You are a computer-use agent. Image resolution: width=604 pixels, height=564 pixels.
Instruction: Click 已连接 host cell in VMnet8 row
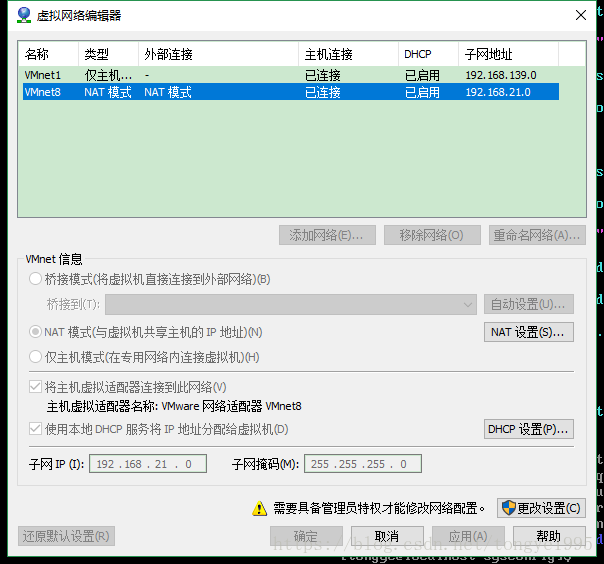323,92
